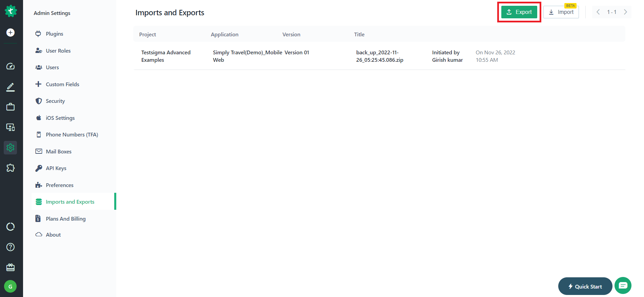Screen dimensions: 644x297
Task: Click Initiated by Girish kumar text
Action: (447, 56)
